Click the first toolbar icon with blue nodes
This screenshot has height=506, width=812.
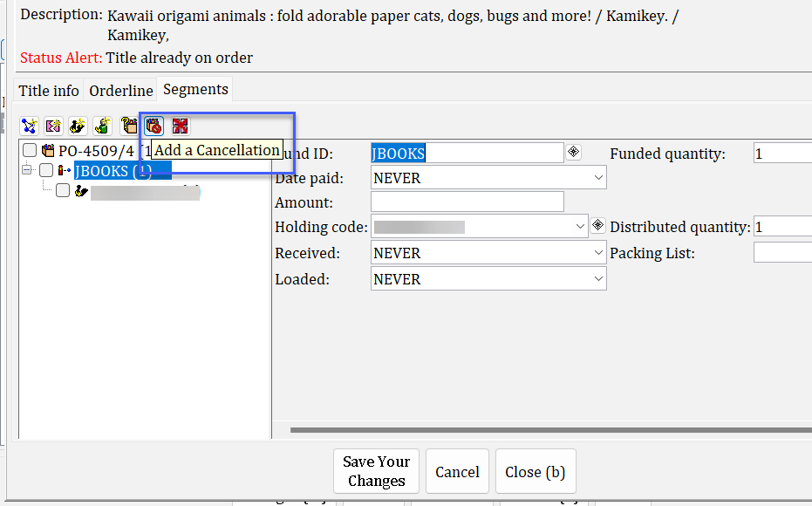pos(29,126)
